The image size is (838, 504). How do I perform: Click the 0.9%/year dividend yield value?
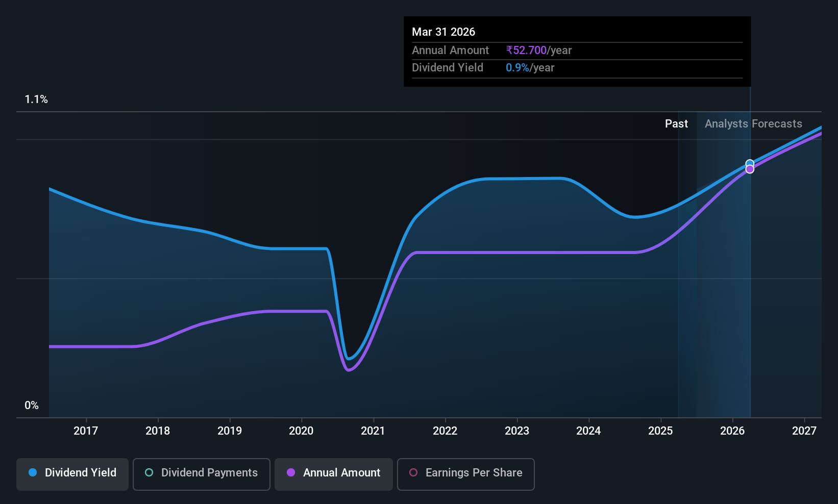[x=530, y=68]
